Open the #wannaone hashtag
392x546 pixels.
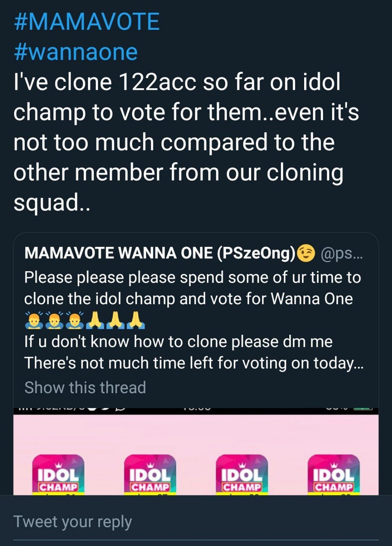coord(76,52)
